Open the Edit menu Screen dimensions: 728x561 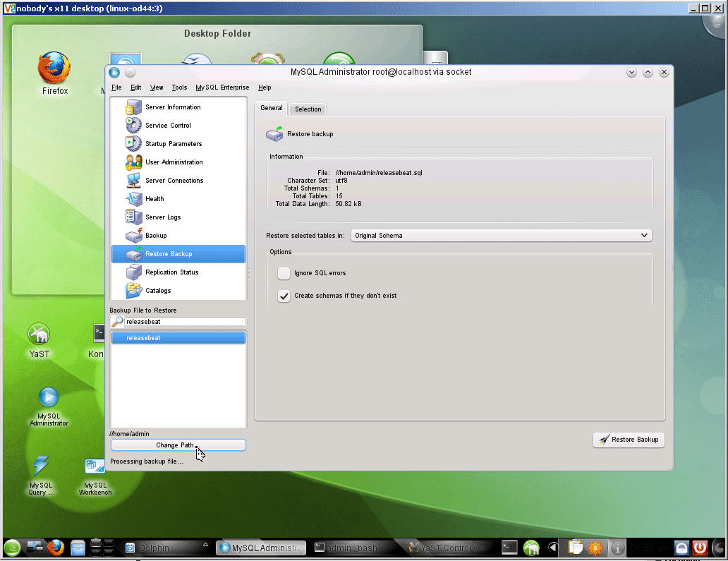135,88
